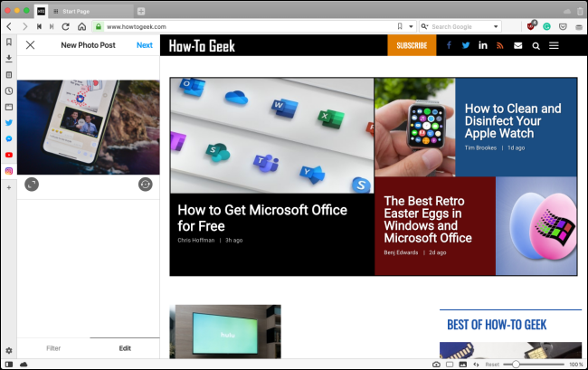Open the Notes side panel
Screen dimensions: 588x370
9,74
